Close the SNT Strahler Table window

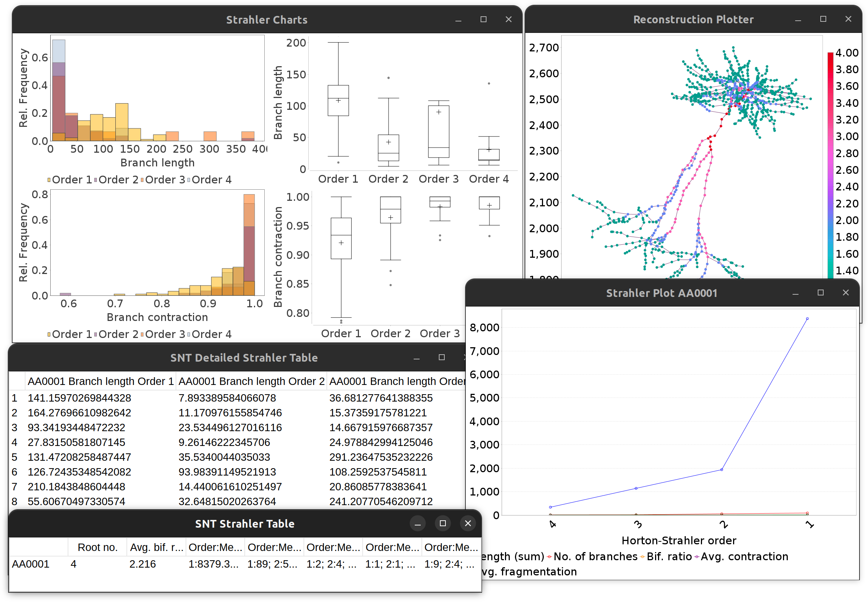point(468,524)
